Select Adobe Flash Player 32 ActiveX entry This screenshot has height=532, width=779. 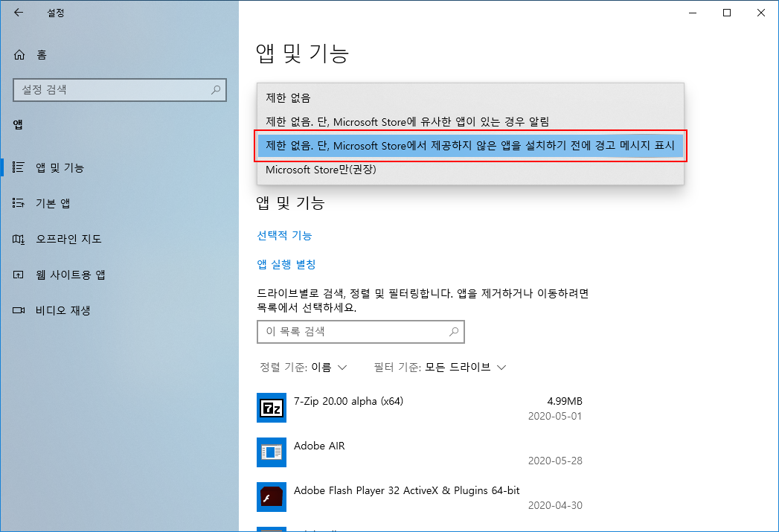pos(406,491)
